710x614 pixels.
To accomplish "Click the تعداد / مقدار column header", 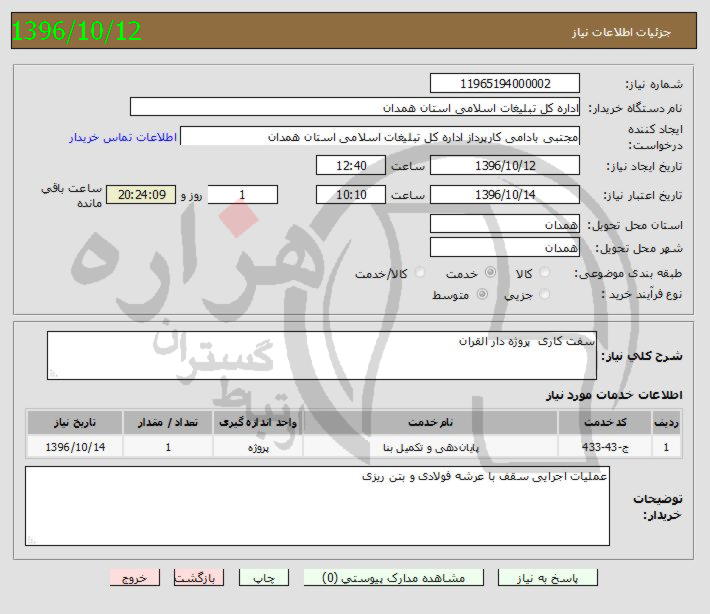I will click(168, 422).
